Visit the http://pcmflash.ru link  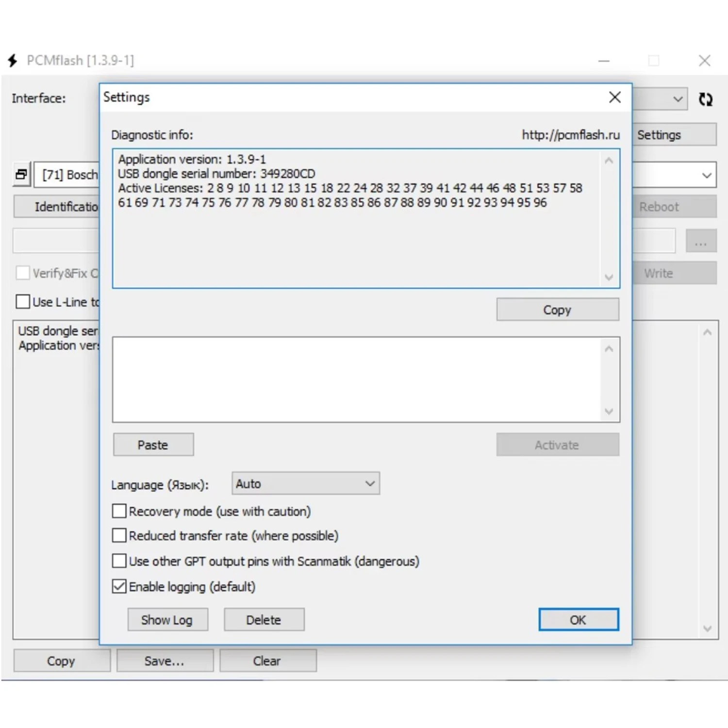click(570, 135)
